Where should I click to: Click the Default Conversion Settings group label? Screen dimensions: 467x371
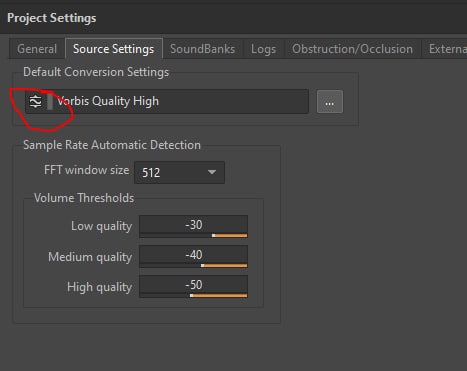96,72
